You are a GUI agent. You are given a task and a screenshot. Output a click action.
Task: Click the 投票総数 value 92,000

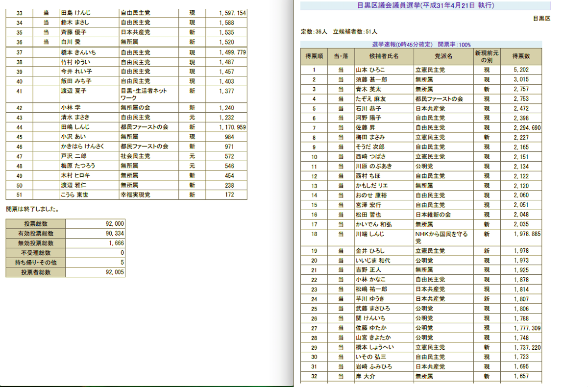pyautogui.click(x=115, y=224)
